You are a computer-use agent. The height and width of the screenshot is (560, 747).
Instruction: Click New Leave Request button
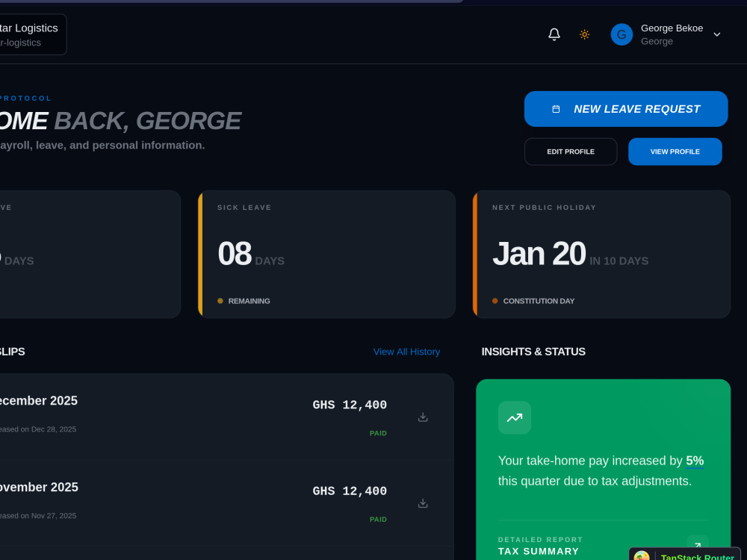click(x=626, y=109)
